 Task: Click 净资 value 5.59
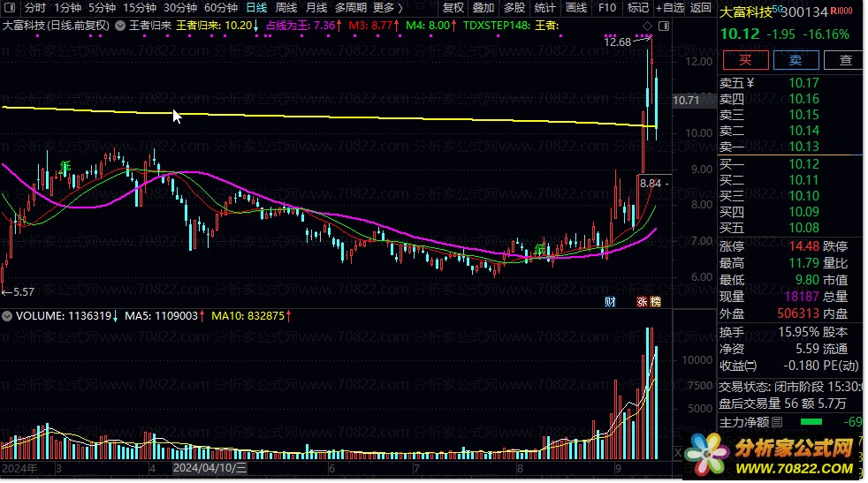tap(807, 349)
